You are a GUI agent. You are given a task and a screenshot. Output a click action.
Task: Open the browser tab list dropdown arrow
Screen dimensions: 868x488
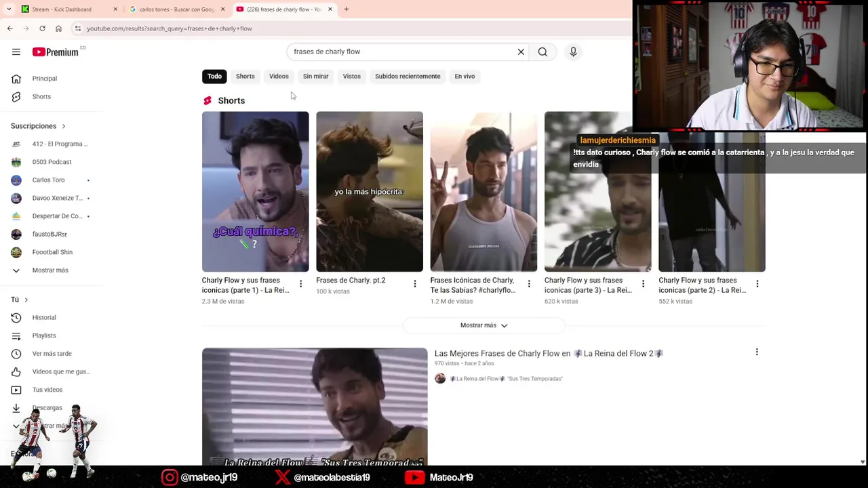click(x=9, y=9)
